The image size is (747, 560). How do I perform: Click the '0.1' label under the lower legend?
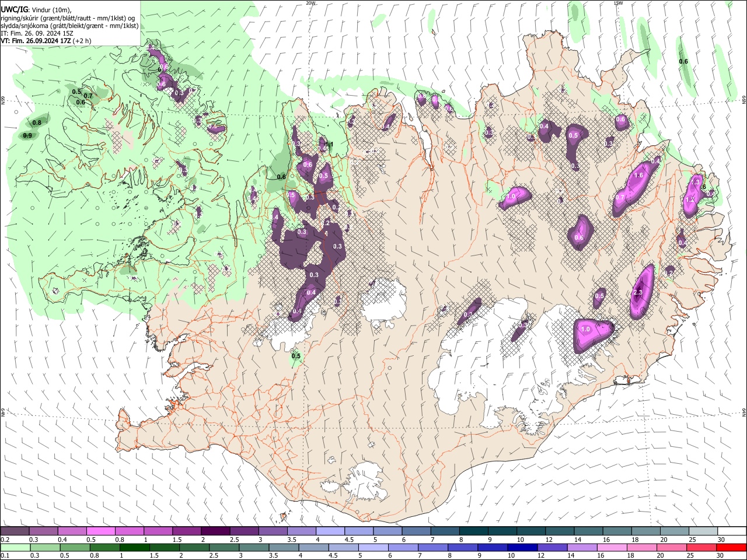5,556
